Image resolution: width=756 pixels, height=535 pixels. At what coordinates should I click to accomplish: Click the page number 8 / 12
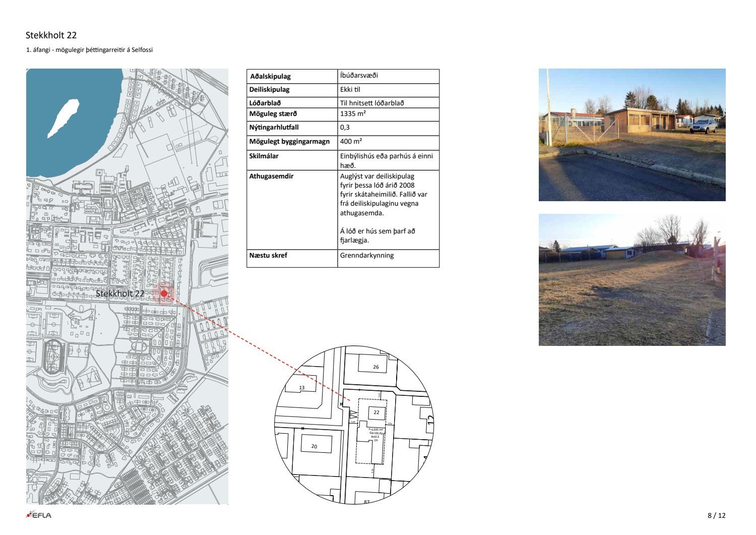click(716, 515)
